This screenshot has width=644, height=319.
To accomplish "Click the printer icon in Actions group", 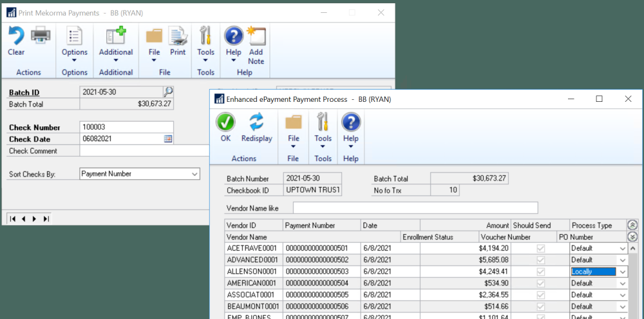I will click(41, 36).
